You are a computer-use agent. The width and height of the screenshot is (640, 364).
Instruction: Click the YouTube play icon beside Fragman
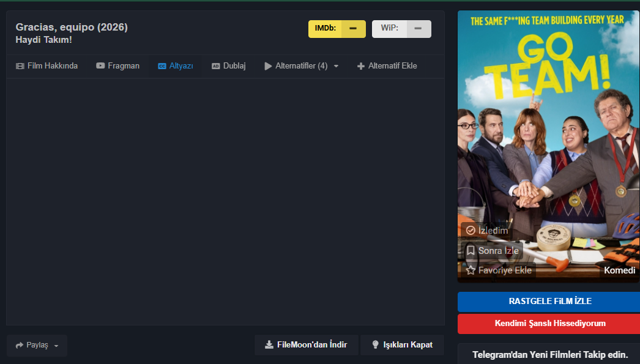[x=100, y=65]
